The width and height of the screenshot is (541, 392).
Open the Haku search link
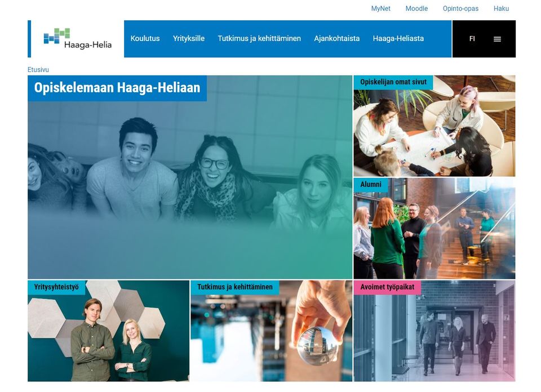point(501,8)
